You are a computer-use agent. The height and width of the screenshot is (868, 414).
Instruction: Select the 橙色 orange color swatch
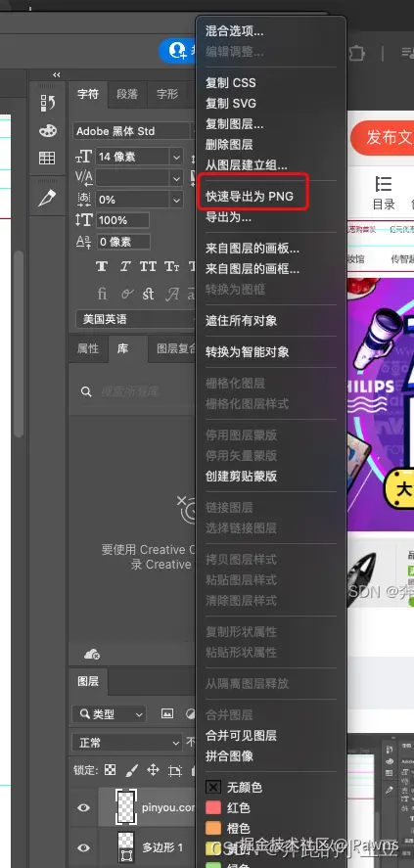[213, 829]
